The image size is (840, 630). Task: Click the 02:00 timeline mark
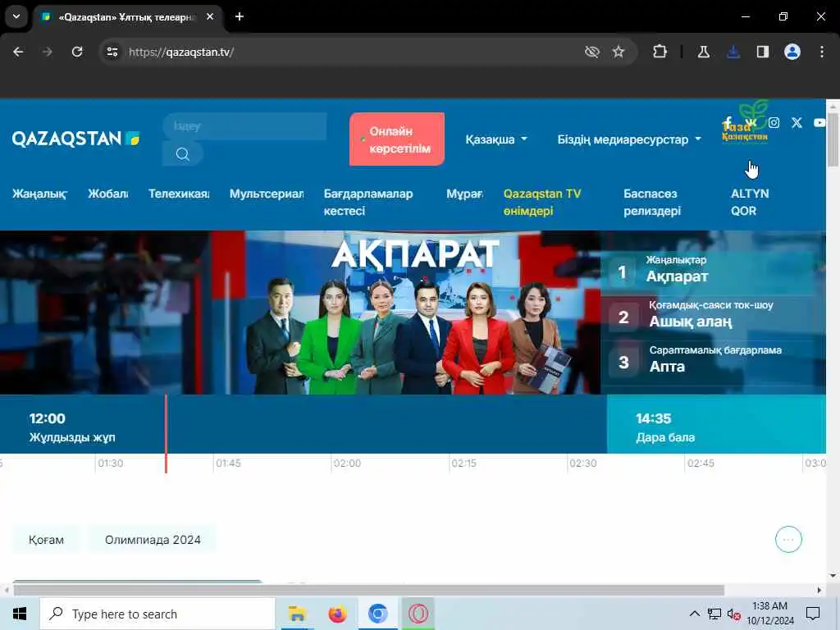[x=347, y=463]
